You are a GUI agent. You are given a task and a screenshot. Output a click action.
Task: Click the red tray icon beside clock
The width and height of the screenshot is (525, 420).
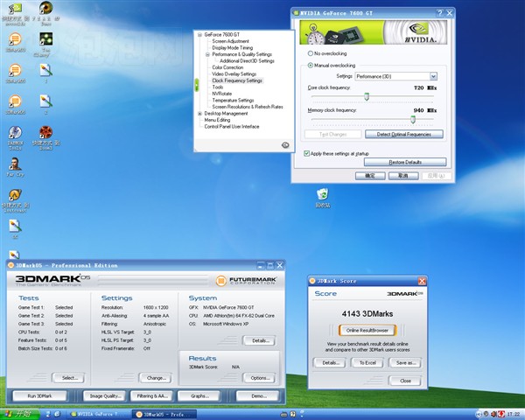pyautogui.click(x=501, y=414)
